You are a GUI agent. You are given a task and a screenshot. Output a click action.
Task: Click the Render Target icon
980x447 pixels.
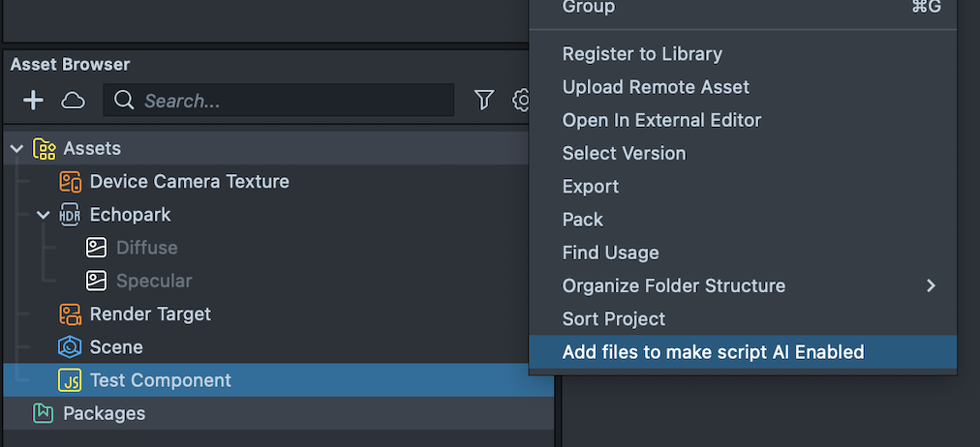pyautogui.click(x=70, y=314)
